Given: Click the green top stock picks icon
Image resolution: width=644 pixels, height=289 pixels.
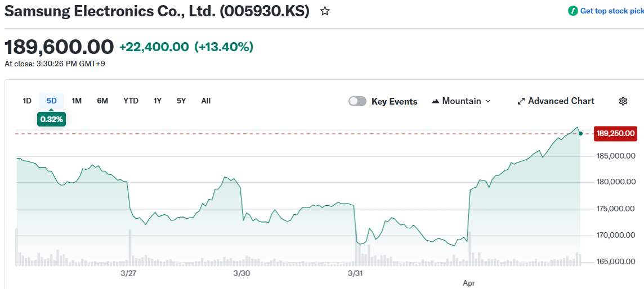Looking at the screenshot, I should (x=573, y=11).
